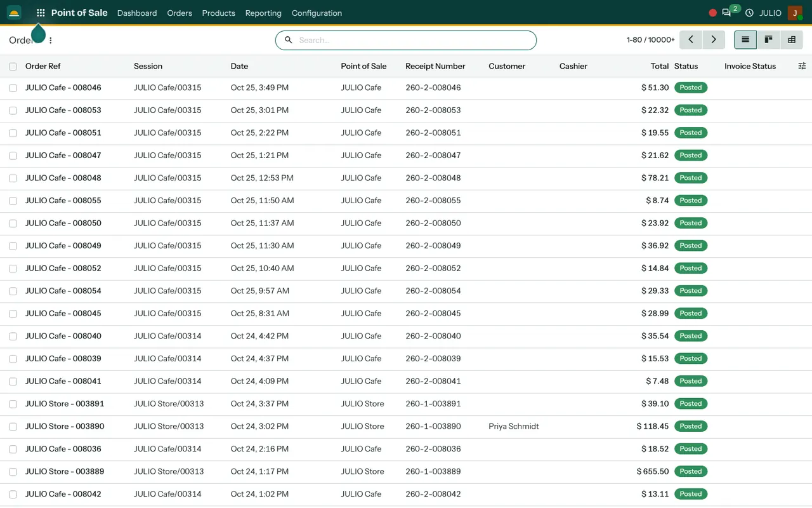Select the JULIO Store - 003889 row checkbox
Image resolution: width=812 pixels, height=508 pixels.
[13, 472]
